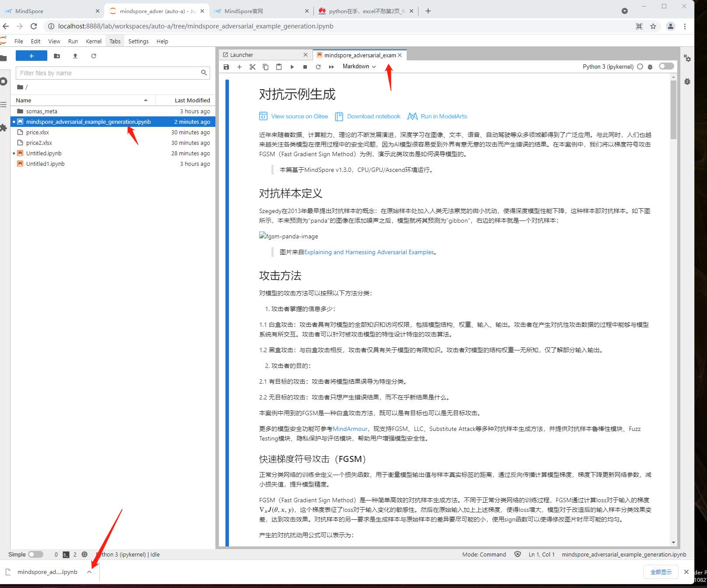
Task: Toggle the switch in the notebook toolbar
Action: (666, 66)
